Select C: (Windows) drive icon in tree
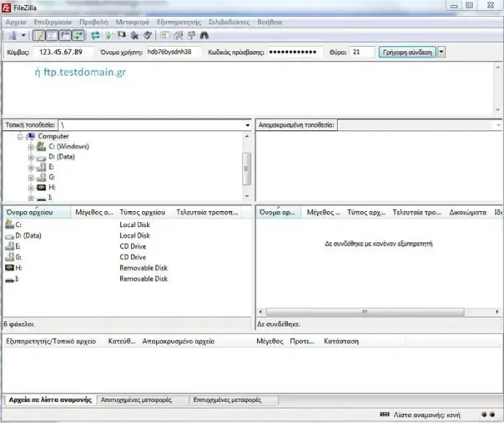The width and height of the screenshot is (504, 423). [x=41, y=147]
